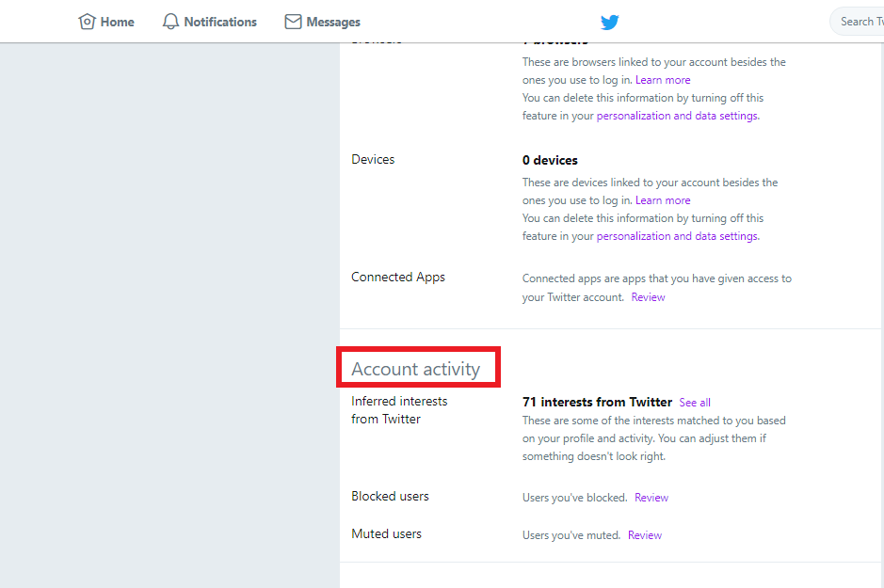Image resolution: width=884 pixels, height=588 pixels.
Task: Click the Search Twitter input field
Action: pos(859,20)
